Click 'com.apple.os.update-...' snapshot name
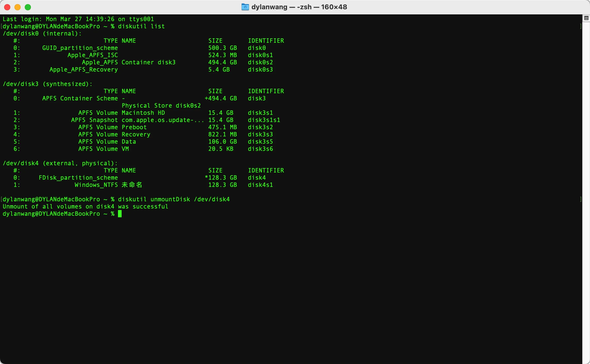Screen dimensions: 590x364 (163, 120)
